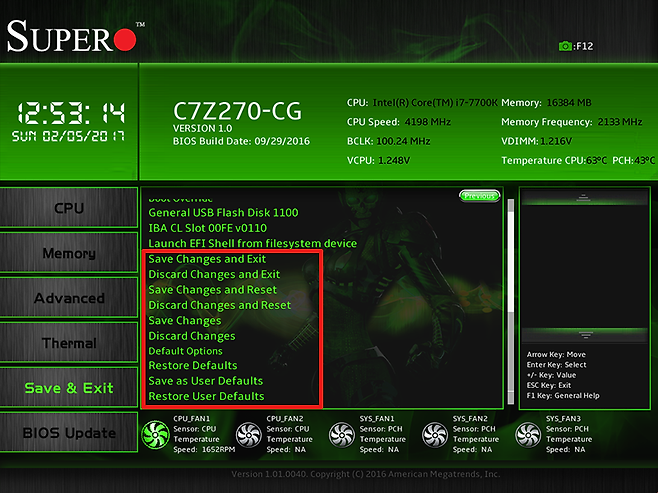Boot from General USB Flash Disk 1100

223,213
